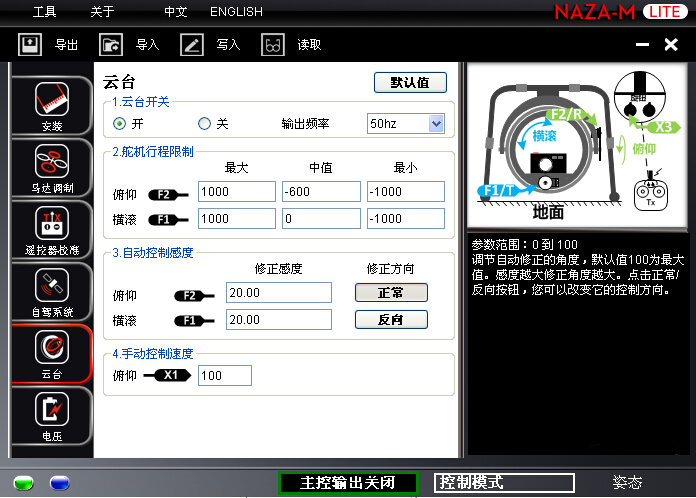
Task: Click the Import (导入) folder icon
Action: 111,44
